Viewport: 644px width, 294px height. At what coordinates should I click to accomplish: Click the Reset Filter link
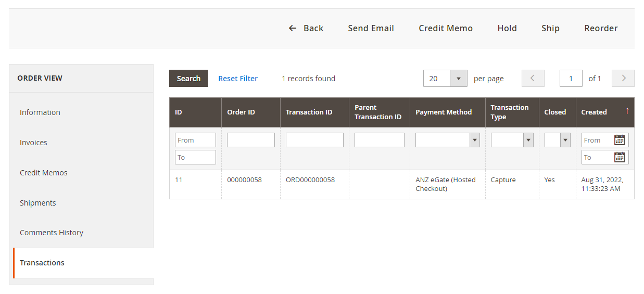(x=238, y=79)
